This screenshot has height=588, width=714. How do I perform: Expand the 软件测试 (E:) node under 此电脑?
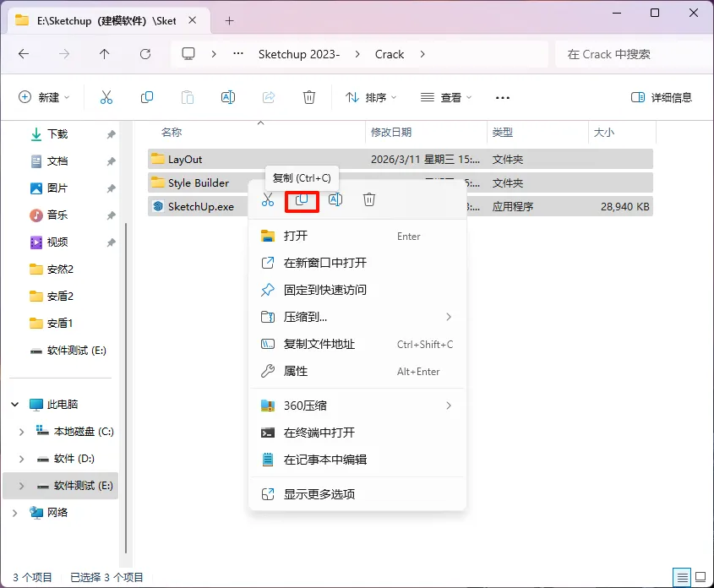tap(21, 486)
